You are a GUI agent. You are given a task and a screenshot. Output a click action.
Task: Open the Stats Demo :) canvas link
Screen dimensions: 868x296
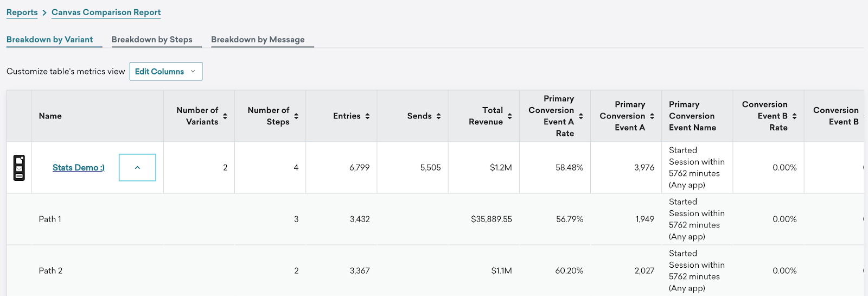tap(79, 168)
